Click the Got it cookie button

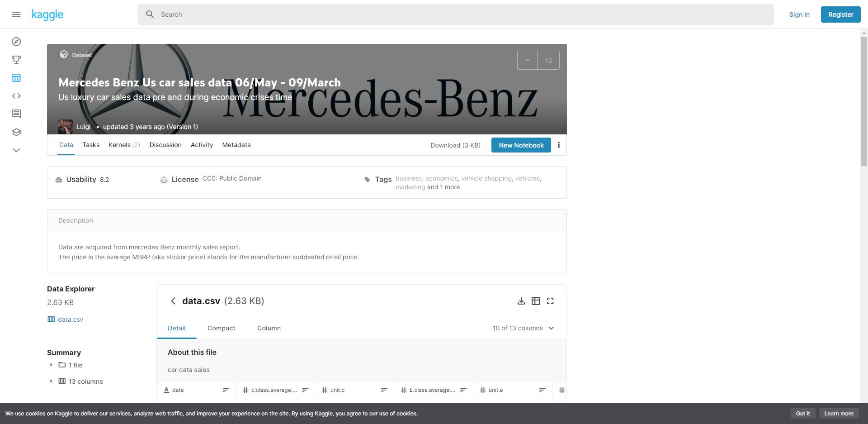[803, 414]
